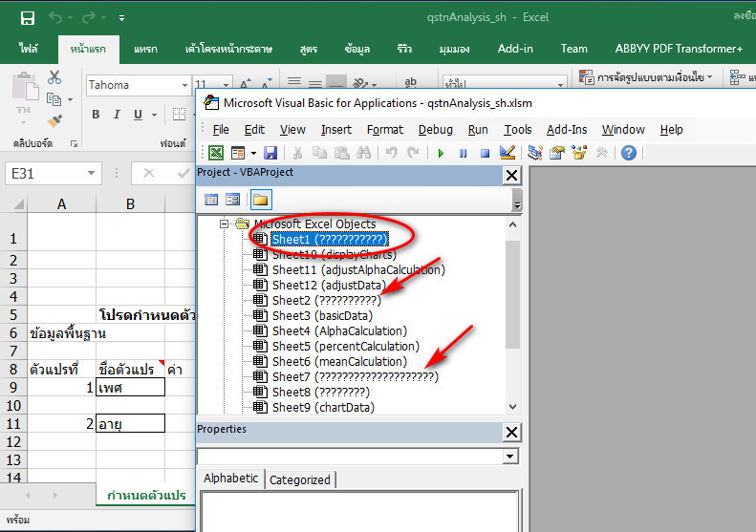Close the Properties panel
The width and height of the screenshot is (756, 532).
511,433
